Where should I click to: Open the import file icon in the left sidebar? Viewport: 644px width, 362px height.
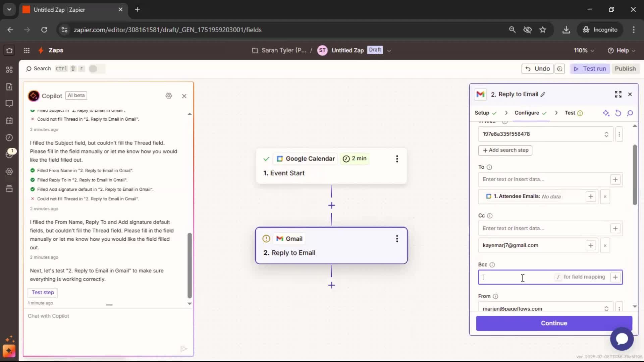9,86
